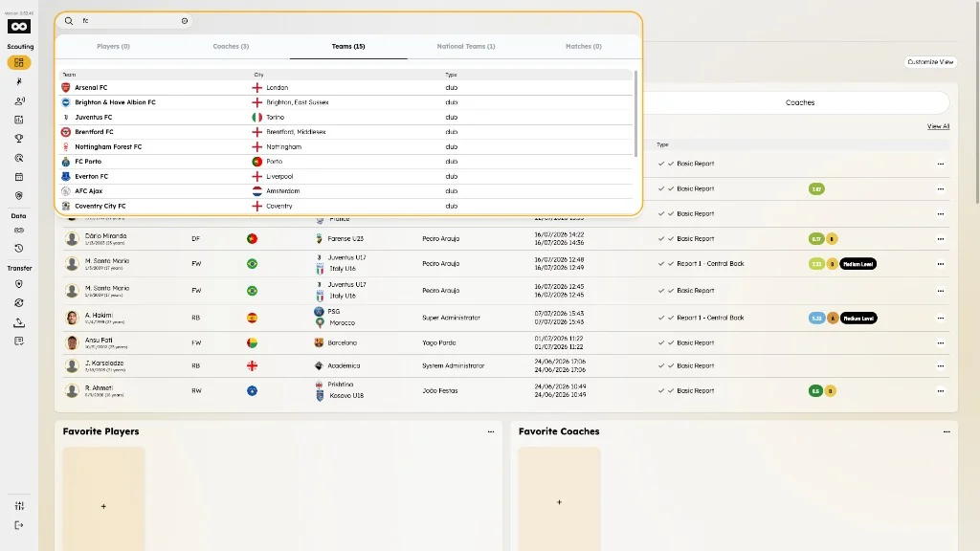Click the search magnifier icon in search bar
This screenshot has height=551, width=980.
(69, 21)
